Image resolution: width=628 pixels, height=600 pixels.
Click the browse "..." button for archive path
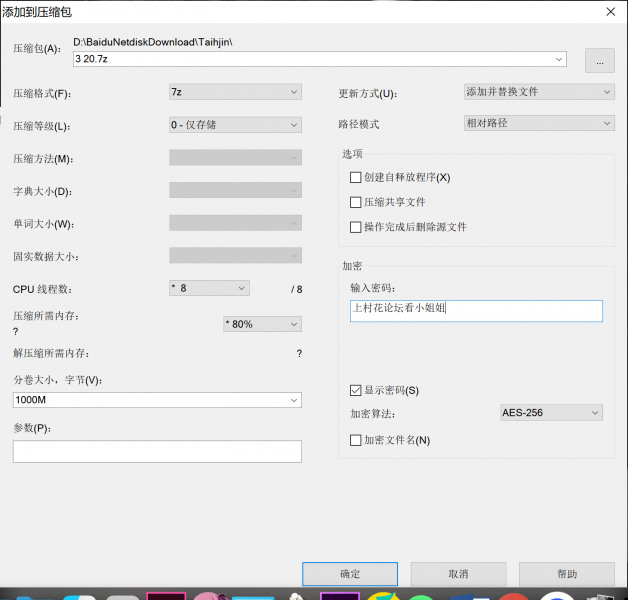(599, 60)
